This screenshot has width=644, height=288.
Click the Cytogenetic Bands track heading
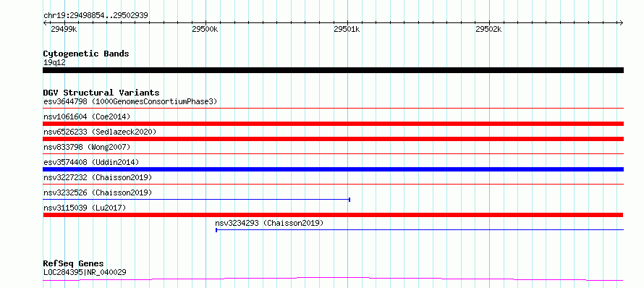click(86, 54)
